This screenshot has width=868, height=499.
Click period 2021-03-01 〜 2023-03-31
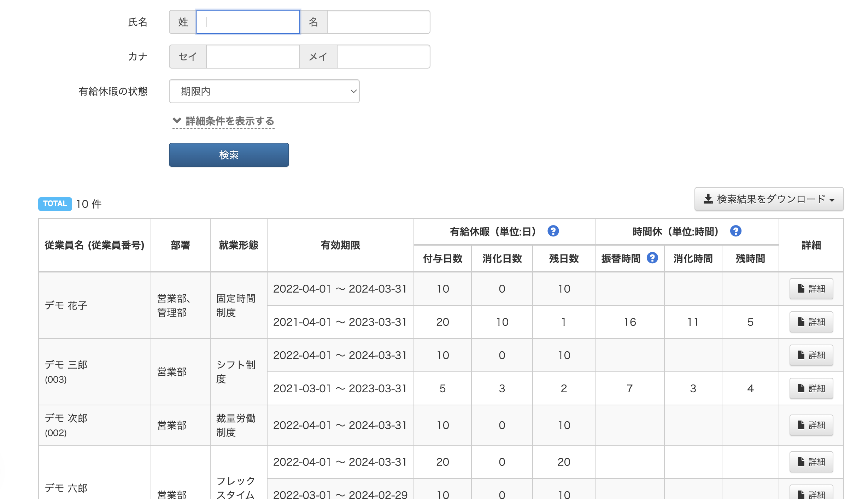(340, 388)
